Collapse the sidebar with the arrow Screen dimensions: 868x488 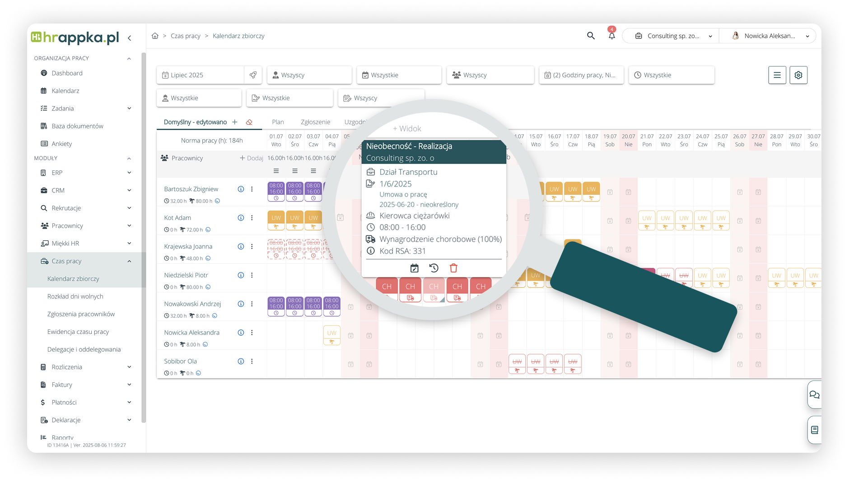point(130,38)
